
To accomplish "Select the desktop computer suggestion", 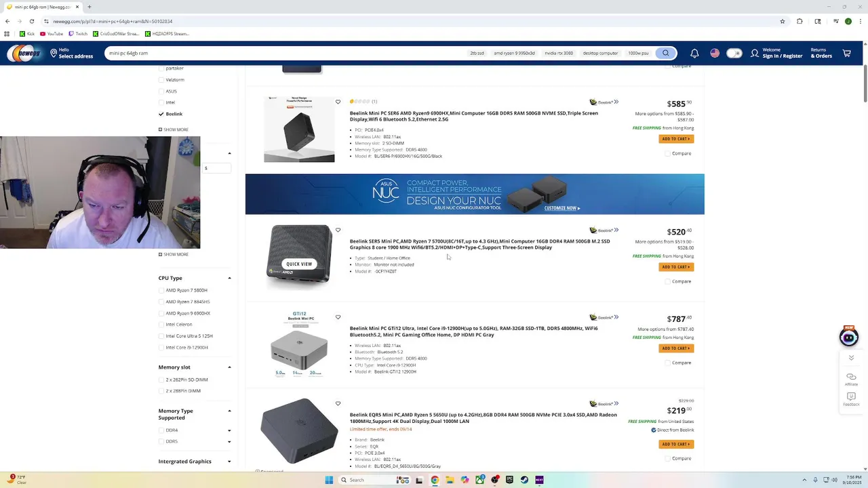I will (601, 53).
